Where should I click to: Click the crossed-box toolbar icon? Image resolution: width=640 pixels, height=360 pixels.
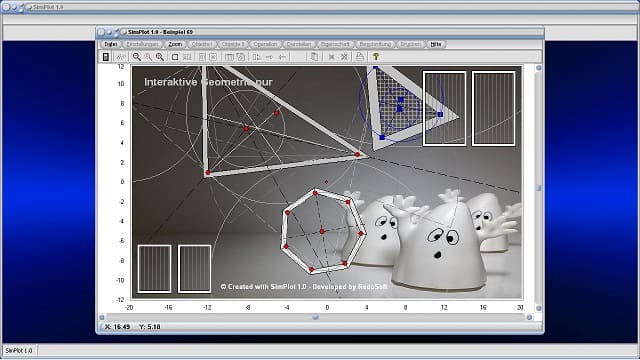(213, 57)
